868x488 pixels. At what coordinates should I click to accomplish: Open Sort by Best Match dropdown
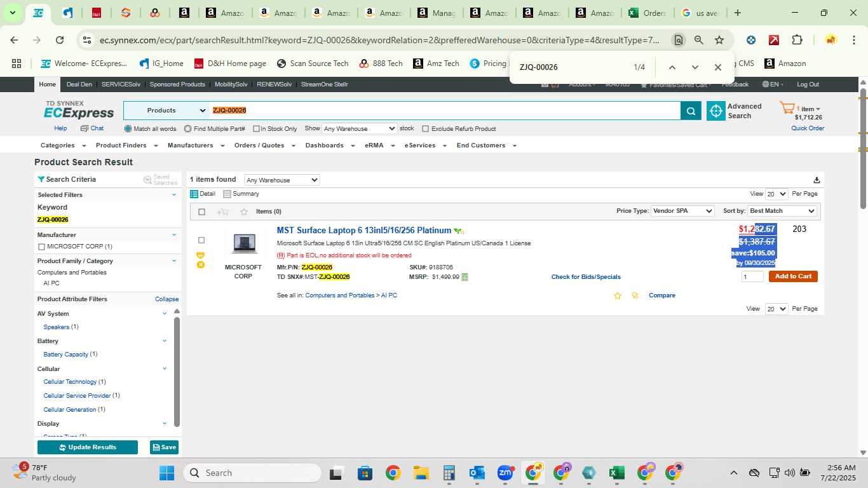(x=782, y=211)
